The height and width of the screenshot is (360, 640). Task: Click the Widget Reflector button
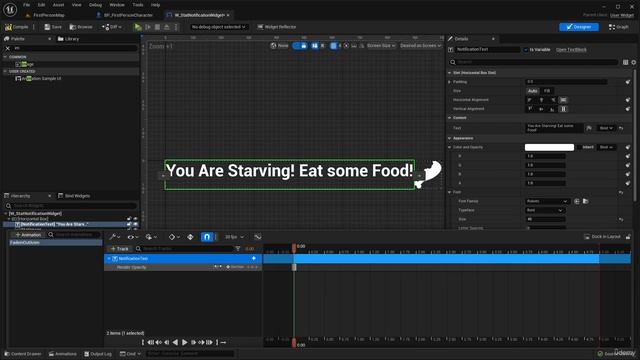pyautogui.click(x=276, y=27)
